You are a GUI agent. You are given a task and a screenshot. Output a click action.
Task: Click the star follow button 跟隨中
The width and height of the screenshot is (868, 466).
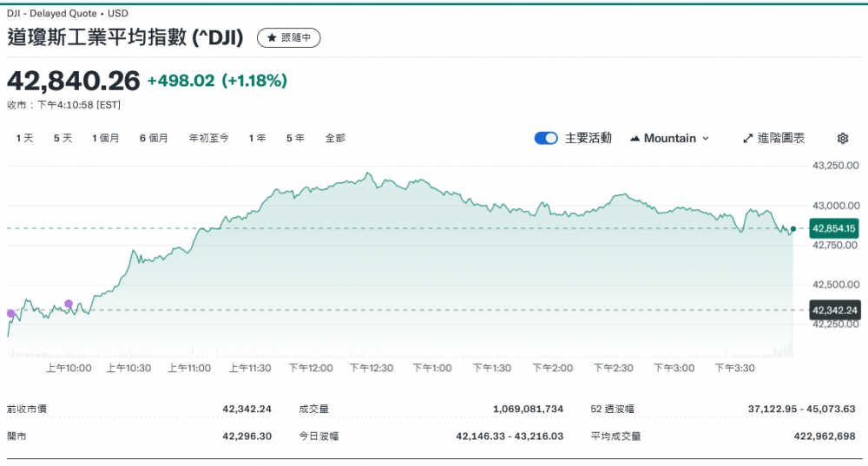(x=289, y=38)
